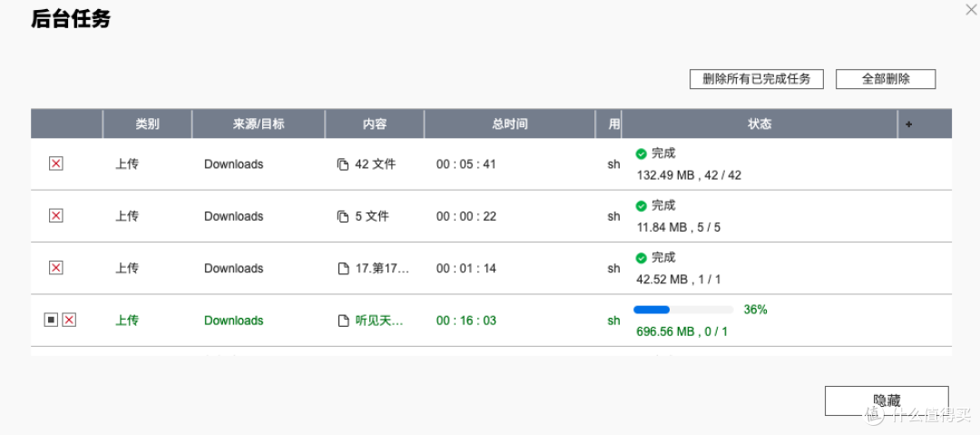This screenshot has height=435, width=980.
Task: Click green 完成 checkmark of 132.49 MB task
Action: point(641,153)
